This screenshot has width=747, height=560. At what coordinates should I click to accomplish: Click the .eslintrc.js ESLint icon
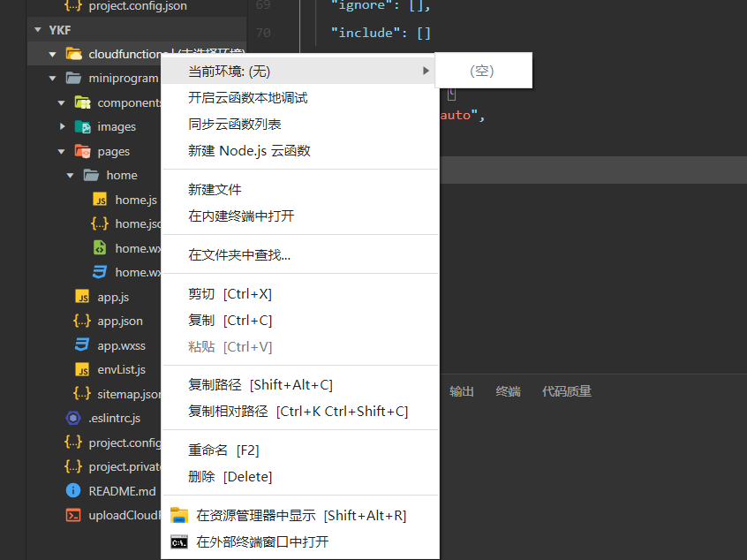click(x=73, y=418)
